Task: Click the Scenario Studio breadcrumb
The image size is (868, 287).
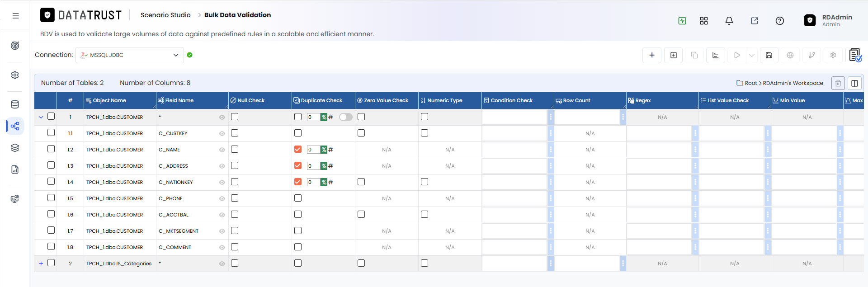Action: (x=165, y=15)
